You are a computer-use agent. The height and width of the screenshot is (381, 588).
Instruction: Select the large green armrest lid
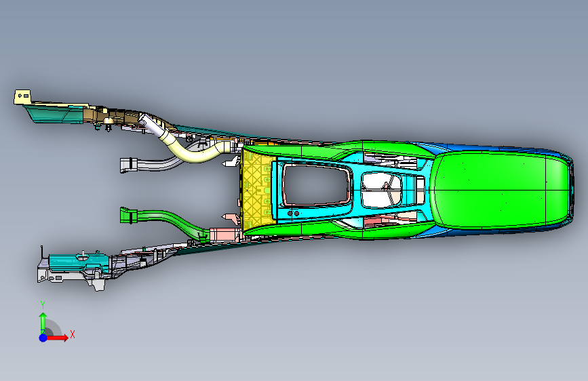pyautogui.click(x=501, y=190)
